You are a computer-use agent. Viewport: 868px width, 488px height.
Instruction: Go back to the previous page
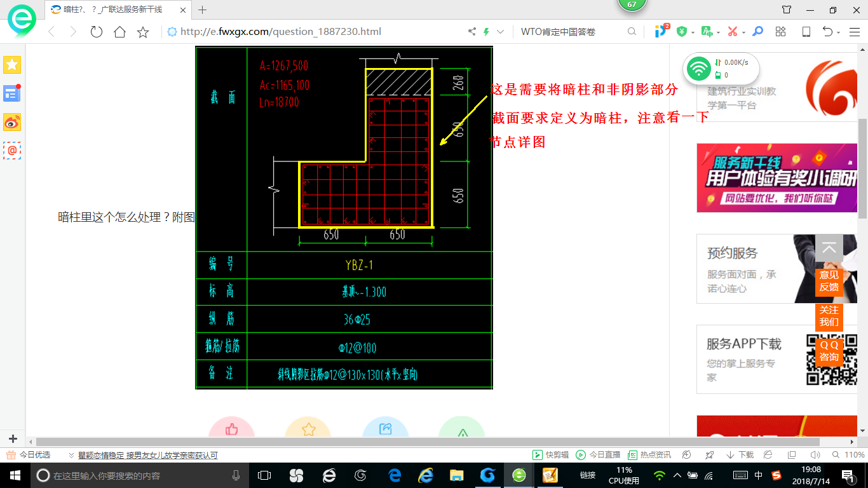pyautogui.click(x=51, y=32)
